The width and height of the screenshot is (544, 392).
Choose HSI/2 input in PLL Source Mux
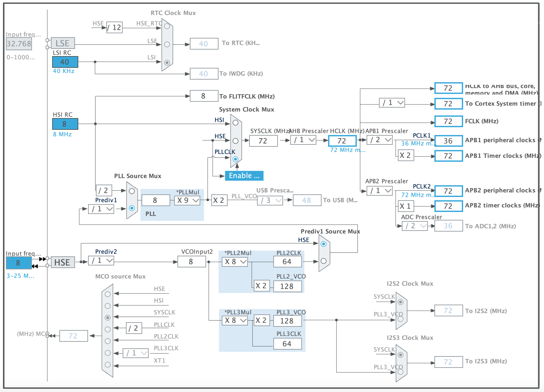(132, 191)
